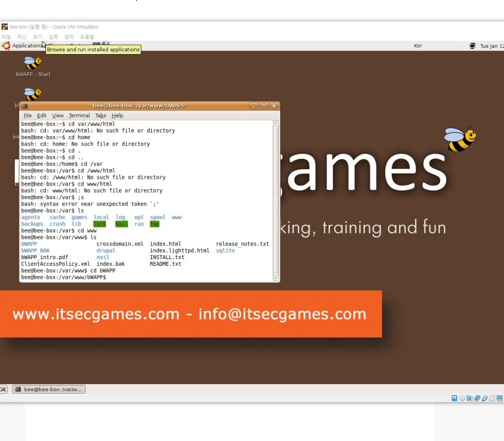Click the index.lighttpd.html file name
The width and height of the screenshot is (504, 441).
pyautogui.click(x=179, y=251)
